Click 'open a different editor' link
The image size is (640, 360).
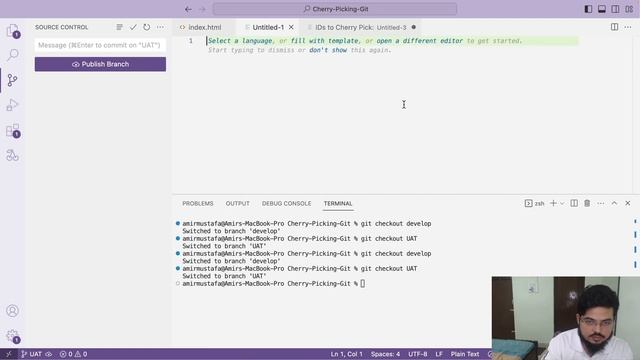(x=420, y=41)
